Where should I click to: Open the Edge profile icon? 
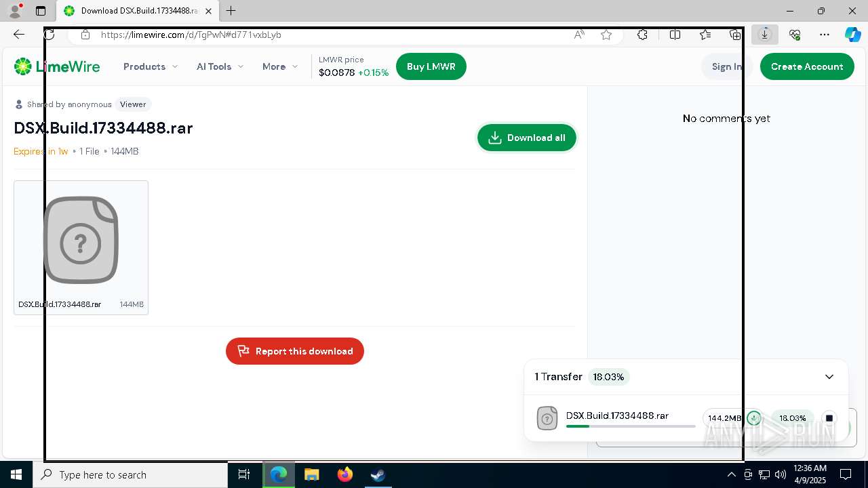pyautogui.click(x=15, y=11)
